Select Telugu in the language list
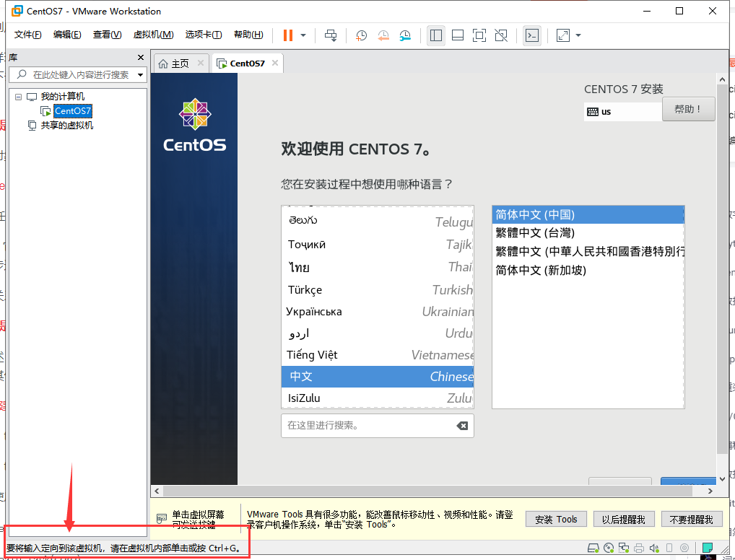The image size is (735, 560). [378, 222]
